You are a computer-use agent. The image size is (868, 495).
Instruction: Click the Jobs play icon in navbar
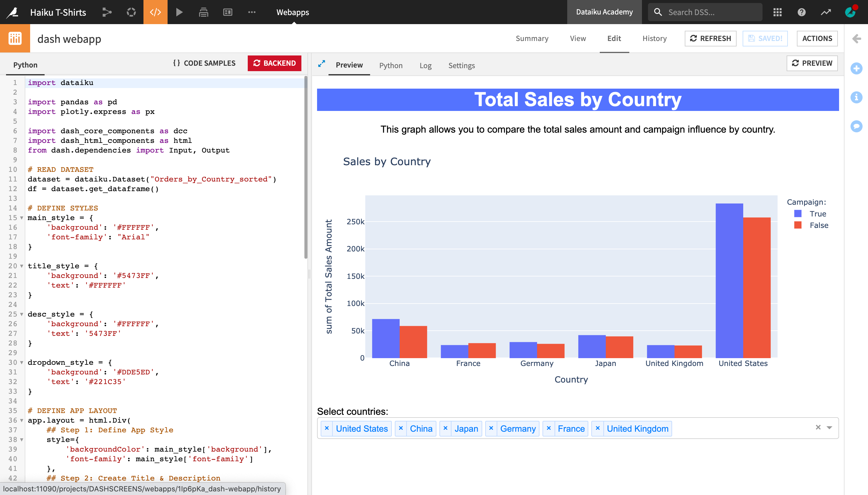tap(179, 12)
